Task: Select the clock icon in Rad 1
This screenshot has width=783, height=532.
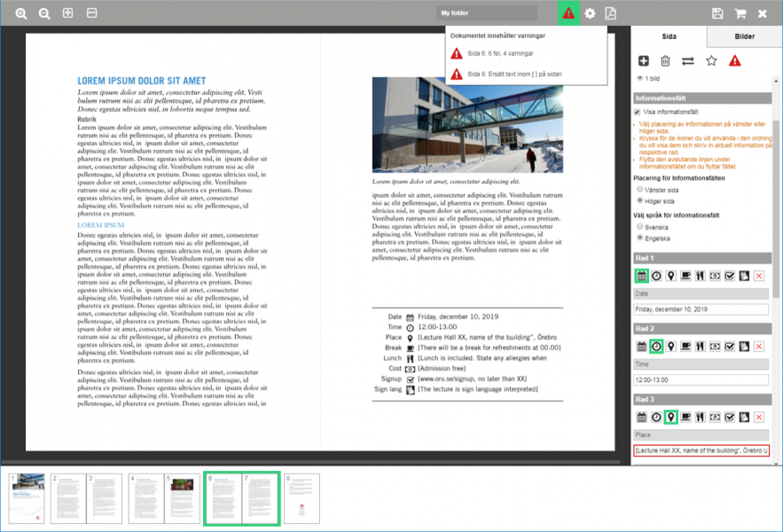Action: [656, 276]
